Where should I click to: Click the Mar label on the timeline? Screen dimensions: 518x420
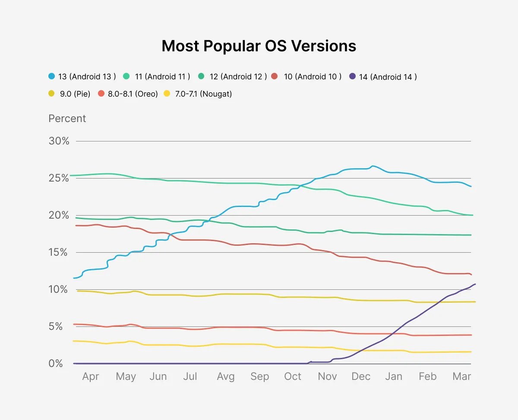(x=461, y=376)
